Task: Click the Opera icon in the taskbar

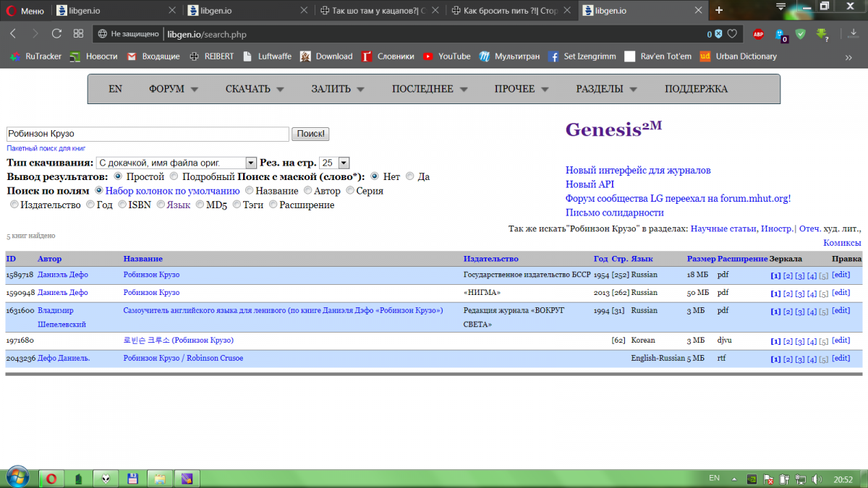Action: (52, 478)
